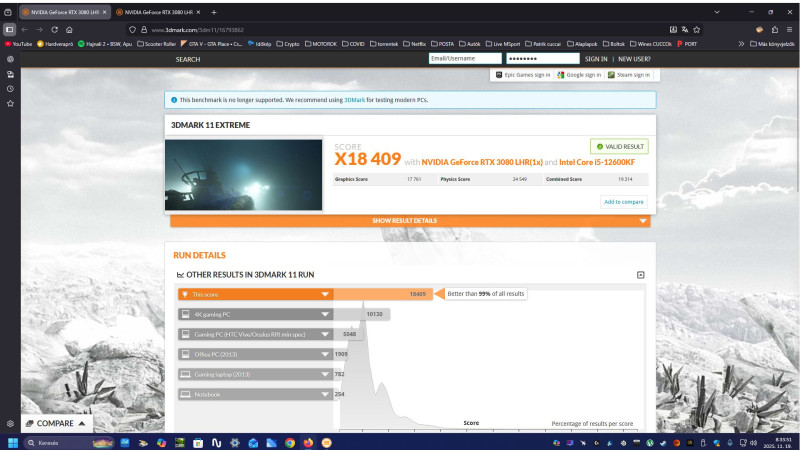Expand Gaming laptop (2013) row
The width and height of the screenshot is (800, 450).
pos(324,374)
